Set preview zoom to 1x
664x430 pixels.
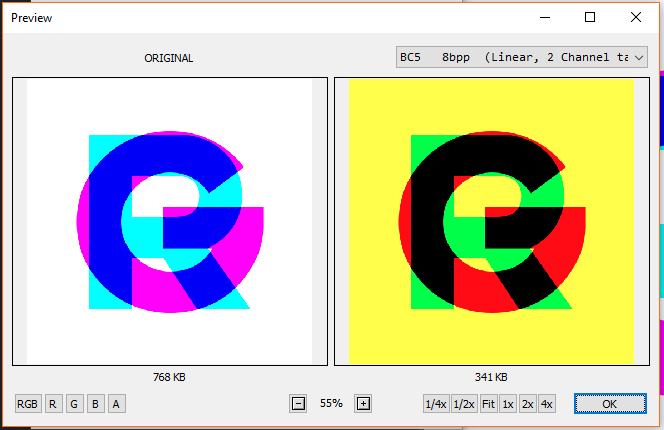click(x=508, y=404)
